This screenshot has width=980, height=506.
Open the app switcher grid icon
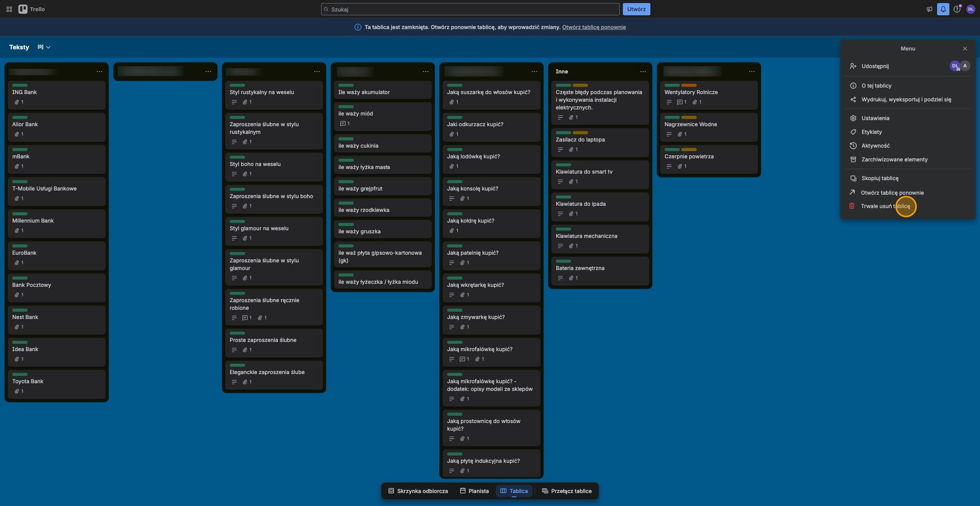coord(9,9)
